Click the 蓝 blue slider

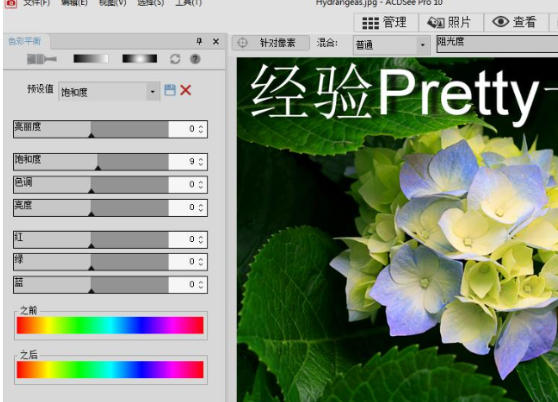[91, 285]
